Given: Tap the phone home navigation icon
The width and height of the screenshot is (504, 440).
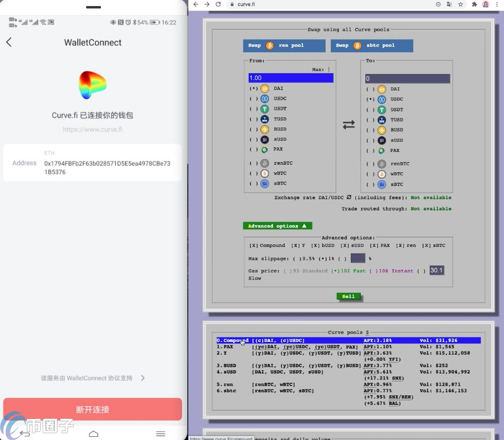Looking at the screenshot, I should [93, 434].
